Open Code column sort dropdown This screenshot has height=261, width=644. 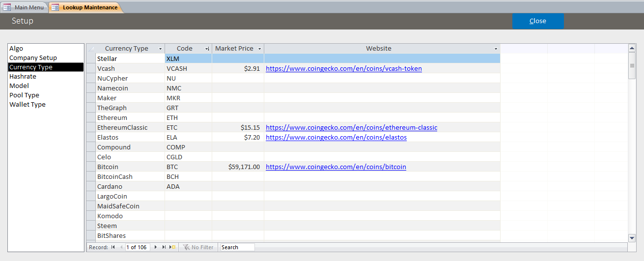coord(207,49)
